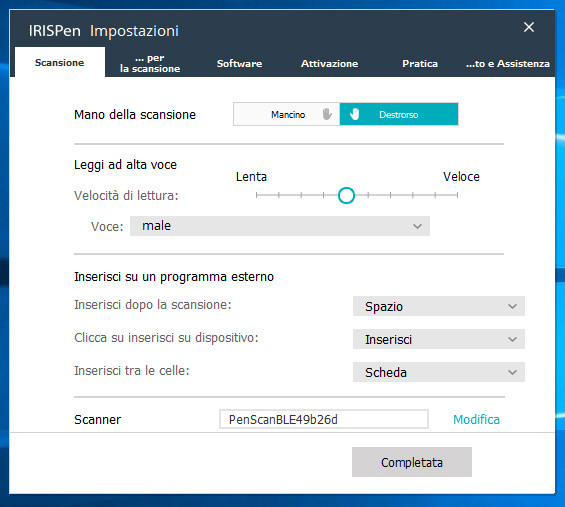This screenshot has width=565, height=507.
Task: Open the Voce dropdown showing male
Action: (280, 226)
